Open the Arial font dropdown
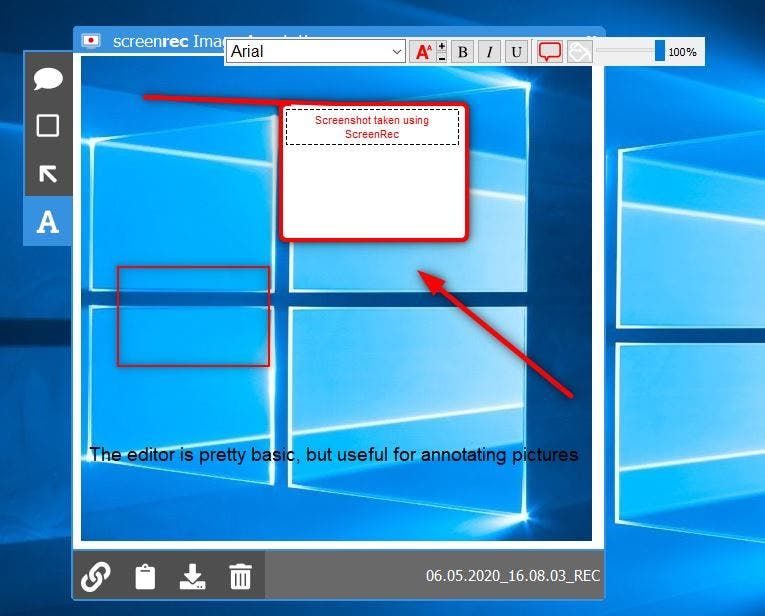This screenshot has width=765, height=616. [316, 51]
